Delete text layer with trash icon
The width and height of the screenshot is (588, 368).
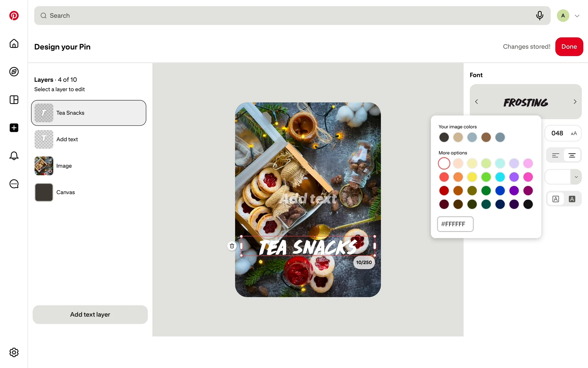[x=232, y=246]
